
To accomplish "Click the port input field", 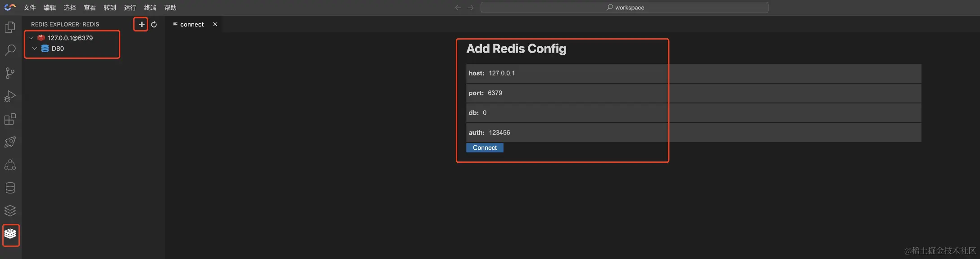I will point(694,93).
